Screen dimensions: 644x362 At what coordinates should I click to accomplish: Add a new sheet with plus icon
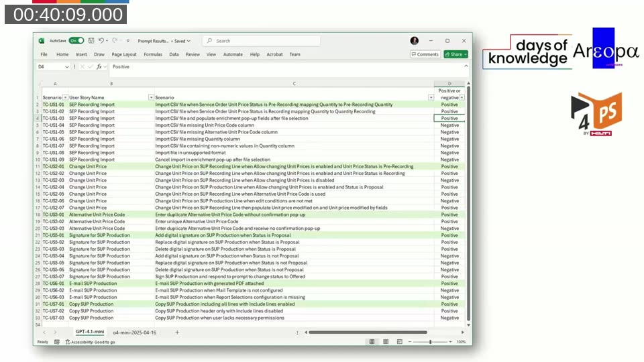(x=177, y=333)
